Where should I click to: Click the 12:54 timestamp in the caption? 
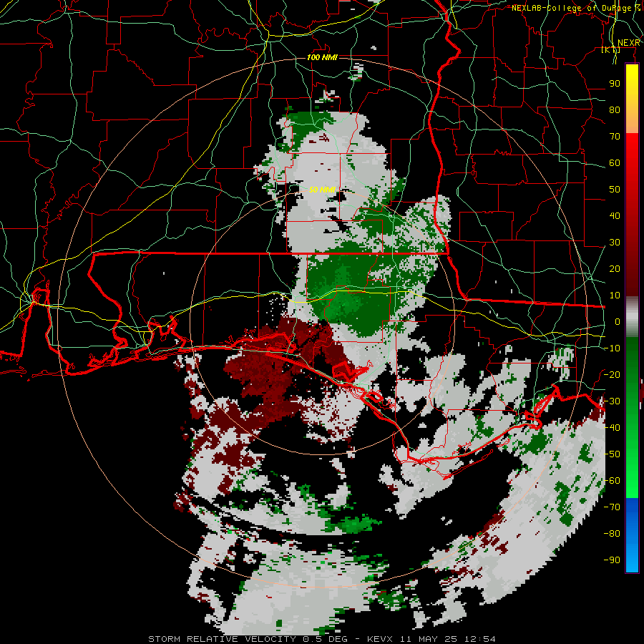point(480,639)
